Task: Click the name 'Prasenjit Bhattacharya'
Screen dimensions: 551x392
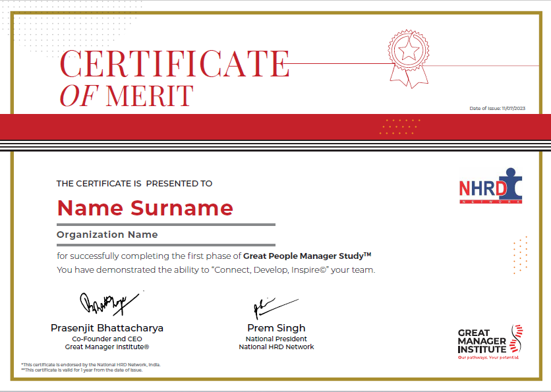Action: tap(107, 328)
